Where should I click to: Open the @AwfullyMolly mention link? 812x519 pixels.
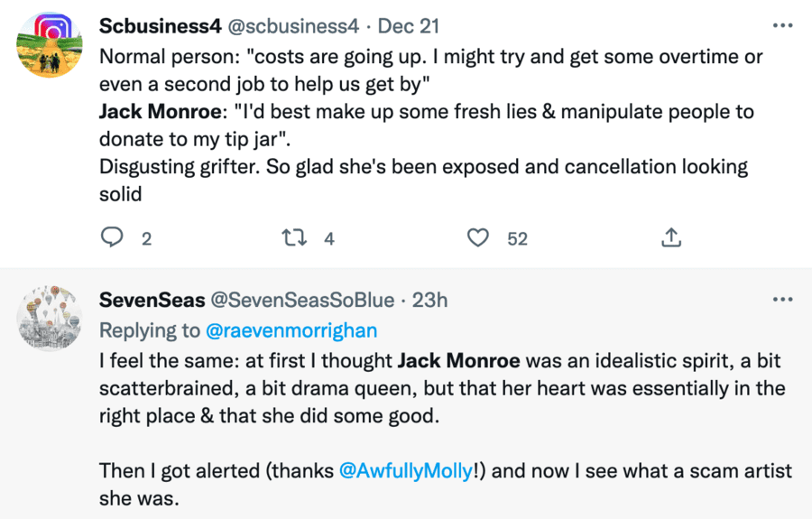click(x=405, y=471)
